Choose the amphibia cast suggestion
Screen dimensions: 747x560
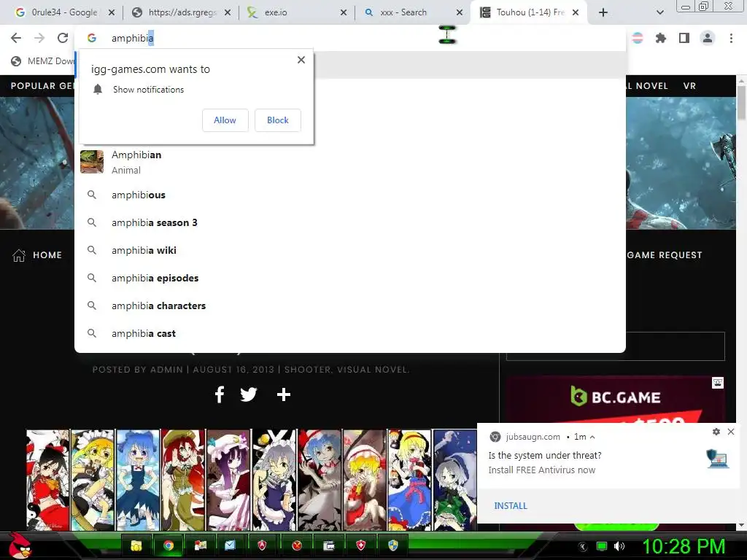(350, 333)
